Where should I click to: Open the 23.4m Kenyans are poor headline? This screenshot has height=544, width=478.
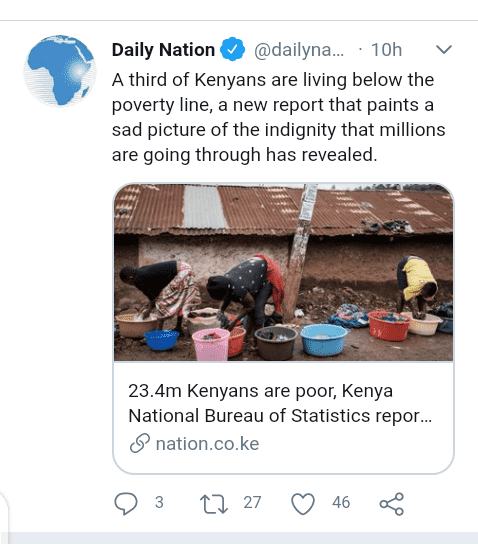point(261,391)
